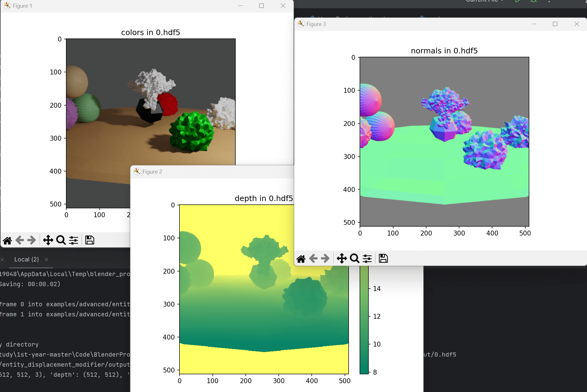Save the normals figure using Figure 3 save icon
The image size is (587, 392).
click(x=383, y=258)
